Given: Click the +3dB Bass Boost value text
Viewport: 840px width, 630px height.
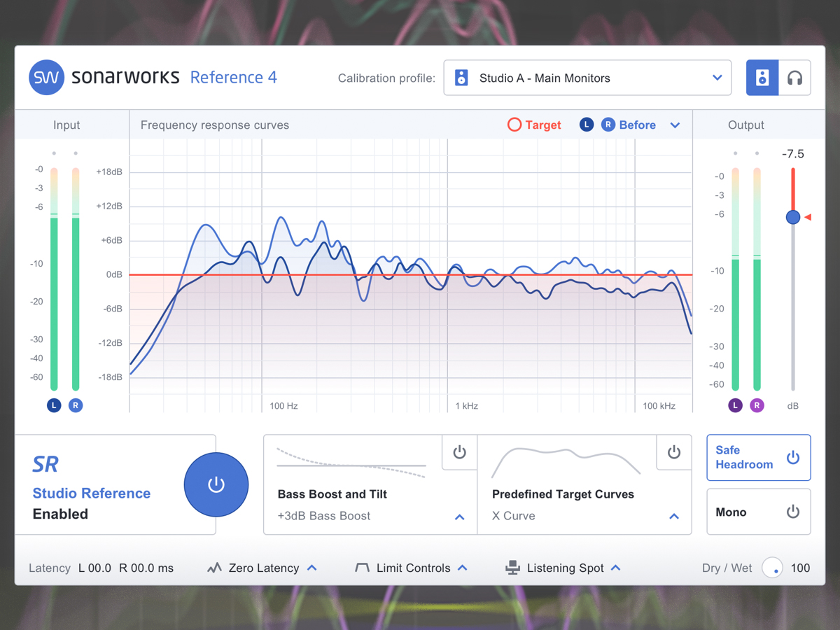Looking at the screenshot, I should pos(324,516).
